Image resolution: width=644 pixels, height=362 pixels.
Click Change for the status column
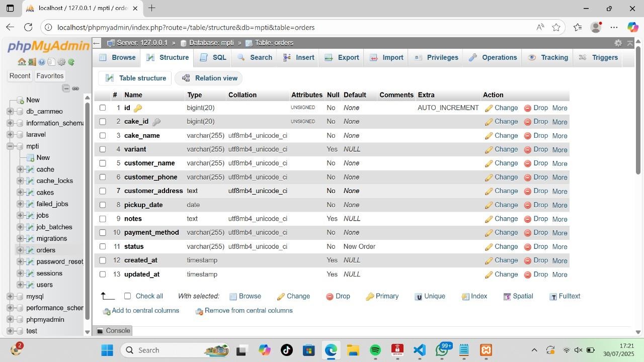(501, 246)
